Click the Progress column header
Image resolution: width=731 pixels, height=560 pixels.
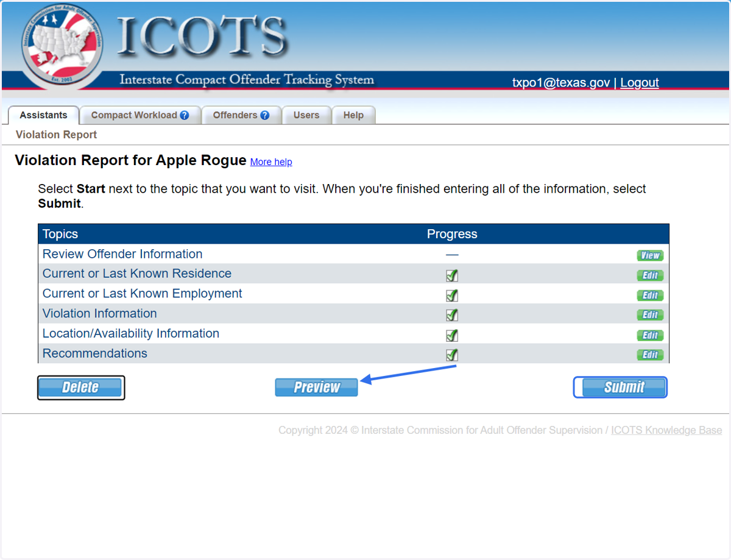(x=452, y=235)
